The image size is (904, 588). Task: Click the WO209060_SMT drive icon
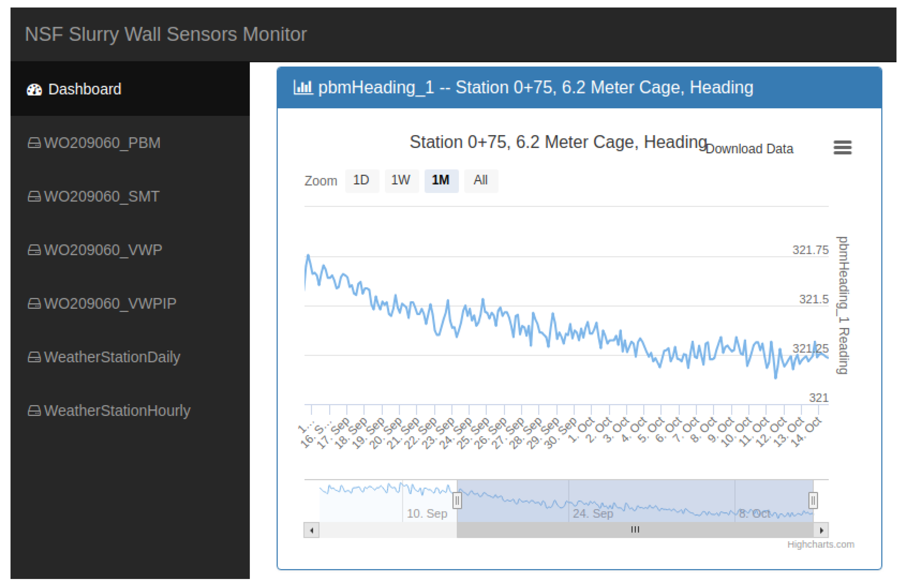(x=34, y=197)
